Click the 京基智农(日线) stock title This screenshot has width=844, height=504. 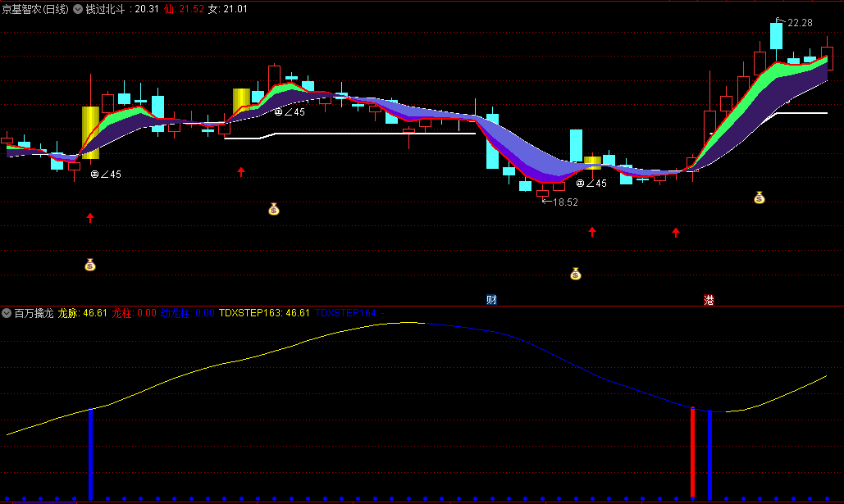(x=35, y=9)
